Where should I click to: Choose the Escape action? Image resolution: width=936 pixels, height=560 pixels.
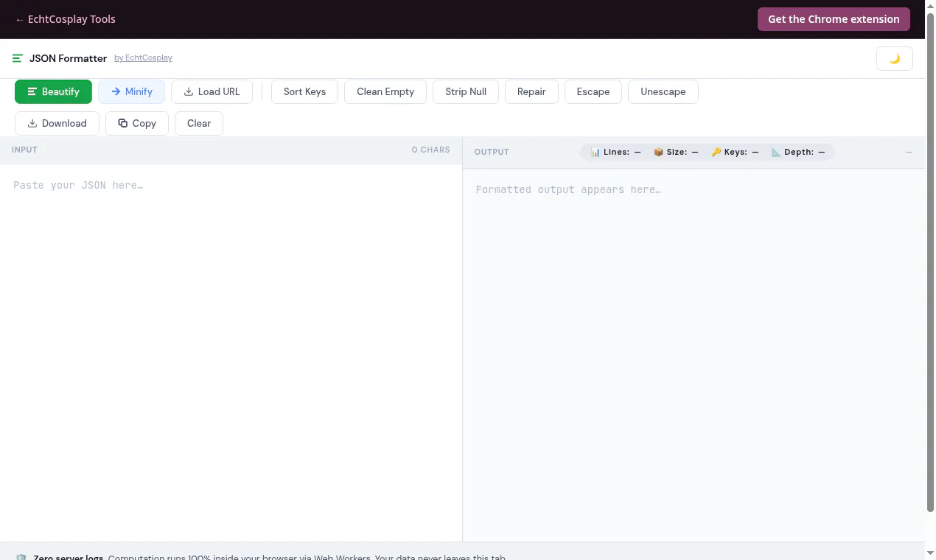(x=593, y=91)
